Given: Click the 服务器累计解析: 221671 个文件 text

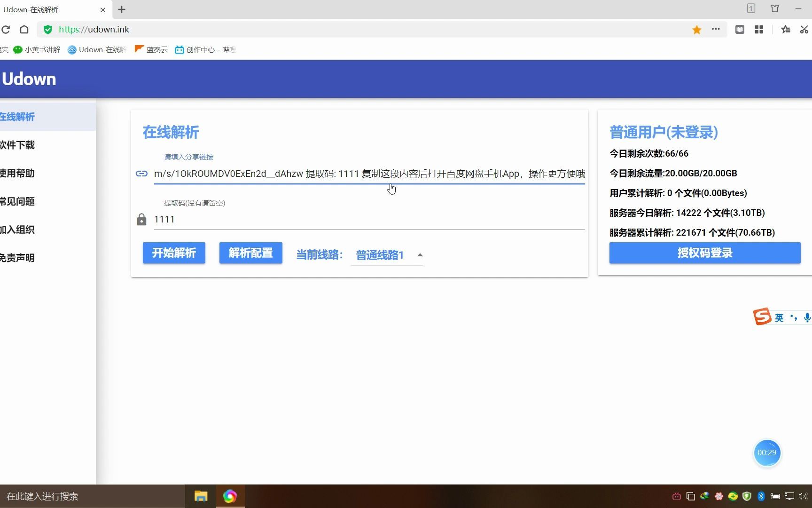Looking at the screenshot, I should [x=692, y=232].
